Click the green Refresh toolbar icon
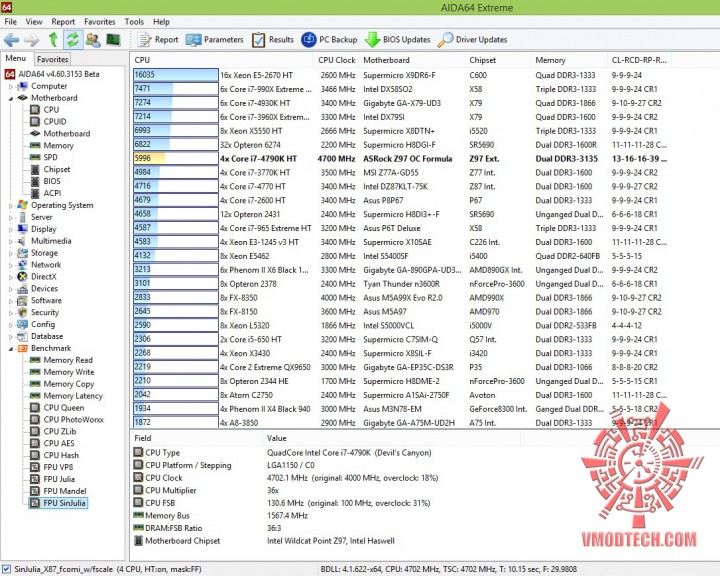This screenshot has height=576, width=720. coord(73,40)
